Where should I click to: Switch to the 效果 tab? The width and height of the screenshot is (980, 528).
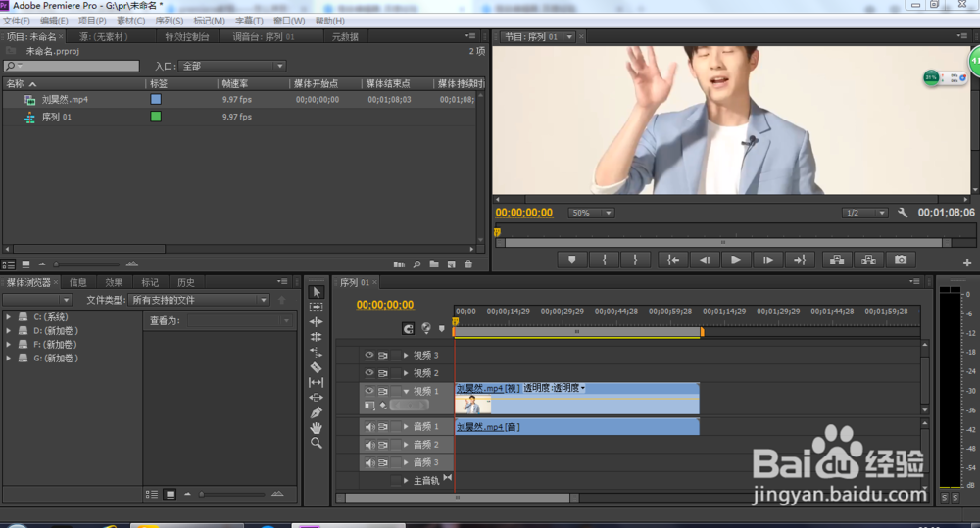click(x=114, y=282)
